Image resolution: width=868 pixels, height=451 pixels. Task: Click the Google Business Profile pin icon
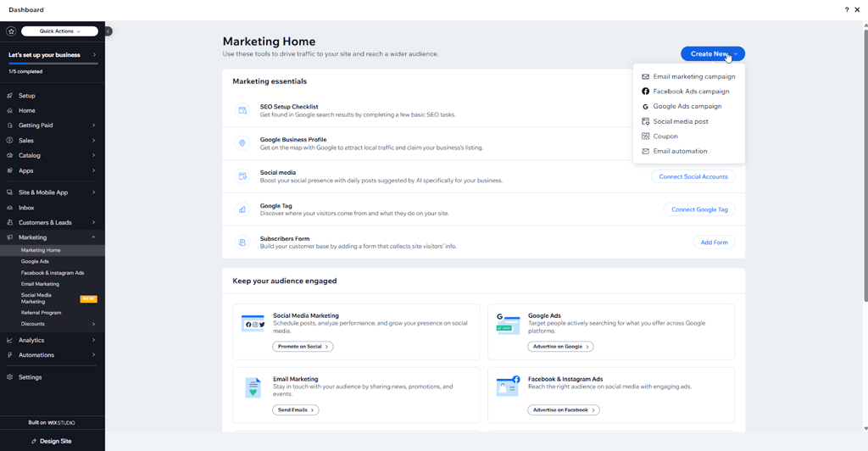click(x=242, y=143)
